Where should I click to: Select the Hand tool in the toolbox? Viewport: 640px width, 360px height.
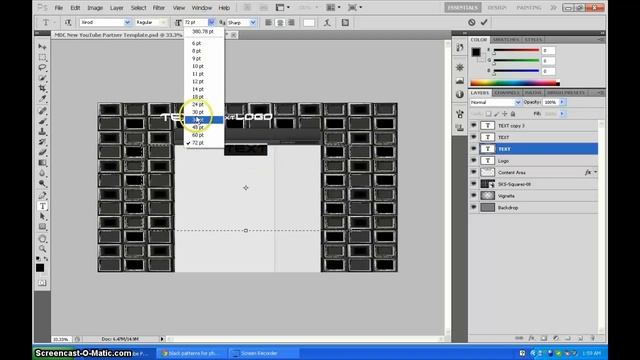[42, 239]
